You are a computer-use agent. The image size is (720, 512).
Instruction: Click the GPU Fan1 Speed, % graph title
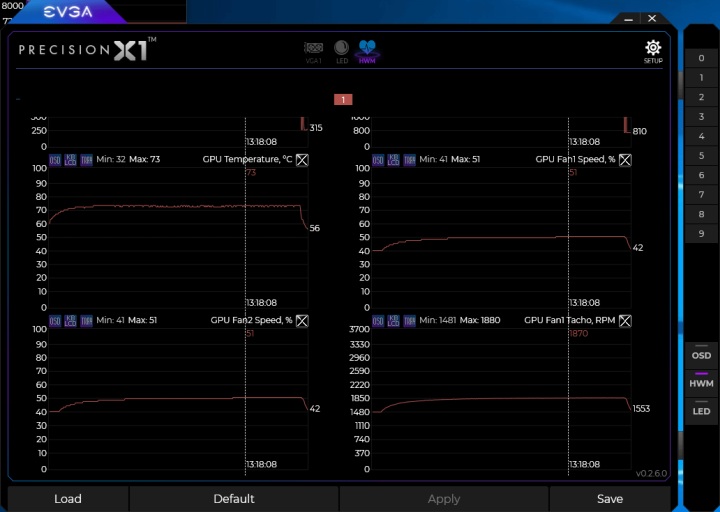pos(575,159)
